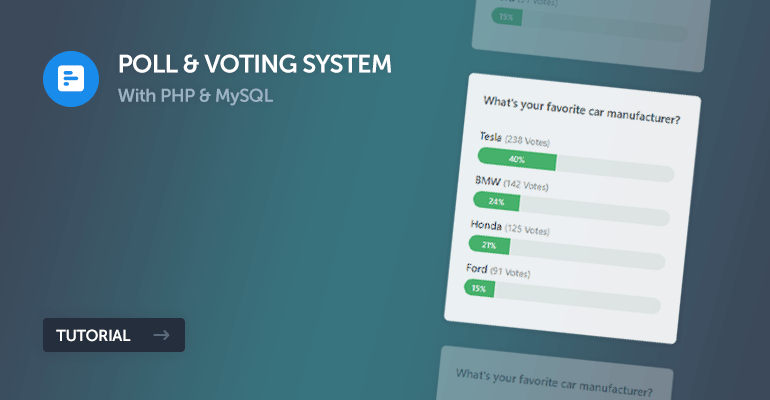The width and height of the screenshot is (770, 400).
Task: Select the Honda answer label
Action: pyautogui.click(x=486, y=225)
